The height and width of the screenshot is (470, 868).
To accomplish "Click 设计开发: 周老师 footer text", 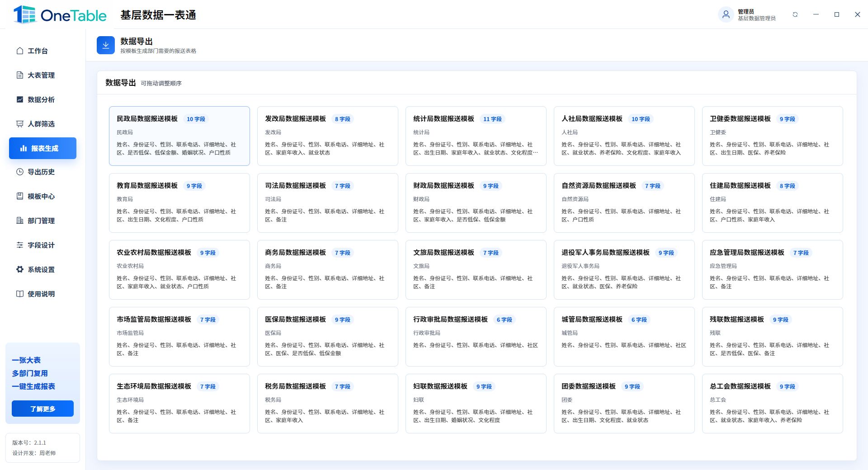I will click(34, 453).
